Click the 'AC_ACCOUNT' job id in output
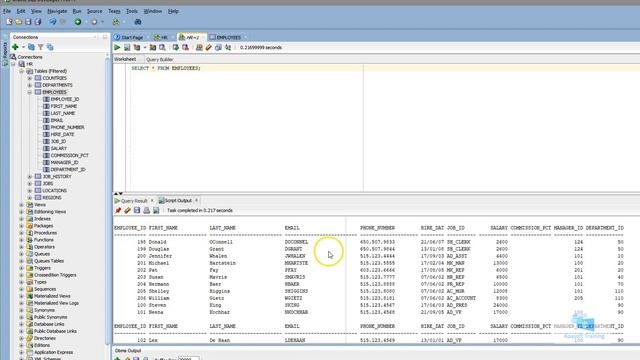Viewport: 640px width, 360px height. (461, 298)
